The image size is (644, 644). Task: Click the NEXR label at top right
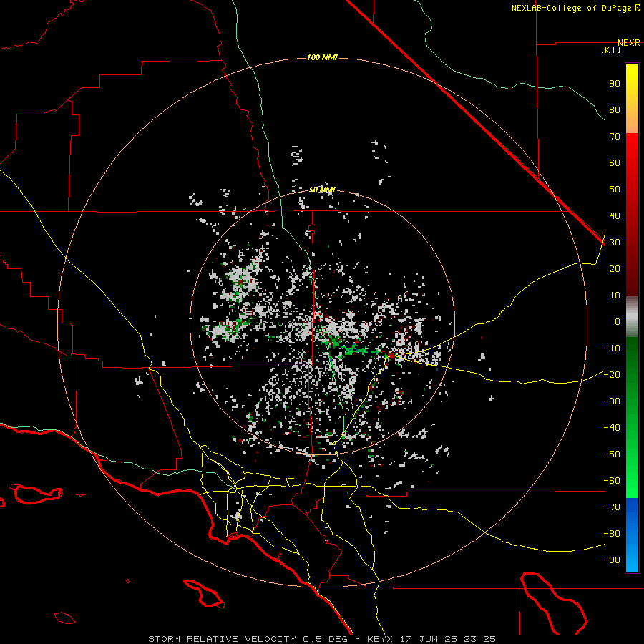click(x=629, y=43)
